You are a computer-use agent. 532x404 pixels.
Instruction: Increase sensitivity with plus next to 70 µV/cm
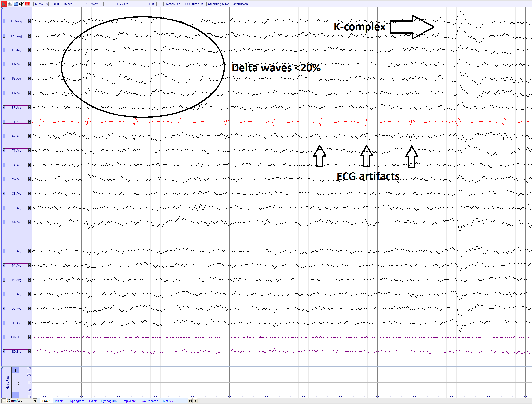pos(106,4)
